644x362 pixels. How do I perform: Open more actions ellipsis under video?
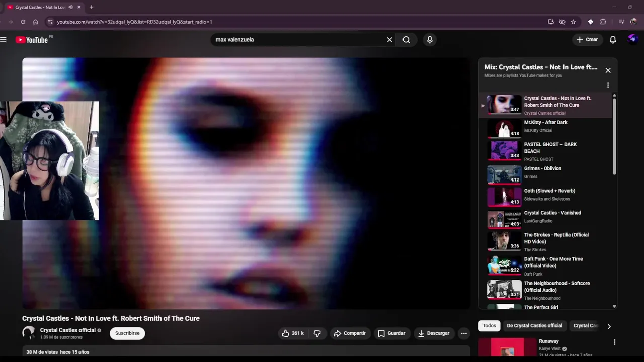click(464, 333)
